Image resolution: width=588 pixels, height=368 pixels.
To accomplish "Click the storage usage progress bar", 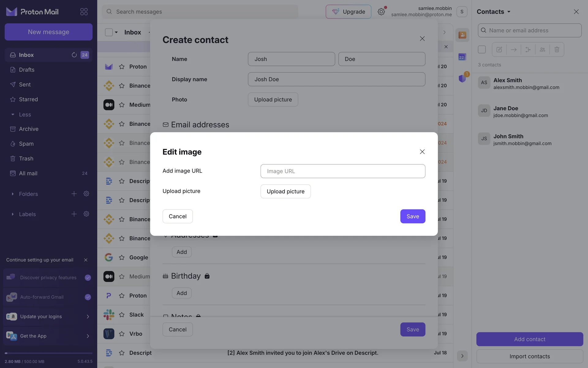I will 48,353.
